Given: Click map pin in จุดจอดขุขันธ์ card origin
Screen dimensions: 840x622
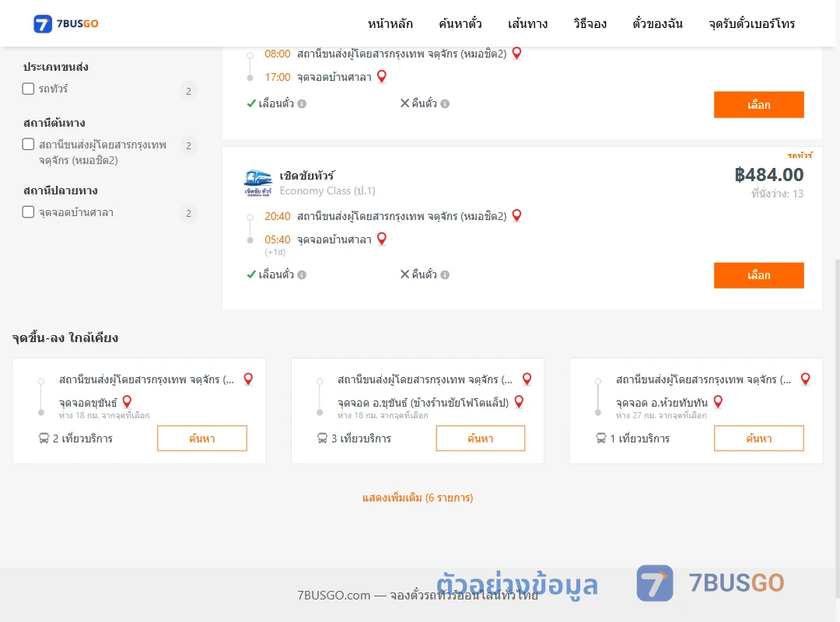Looking at the screenshot, I should (248, 379).
